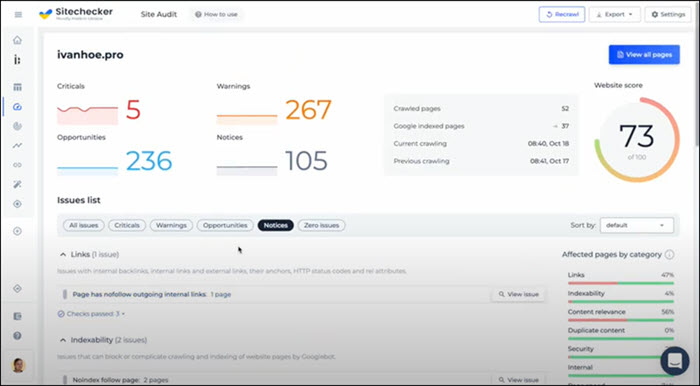Collapse the Indexability issue section
This screenshot has width=700, height=386.
point(62,340)
